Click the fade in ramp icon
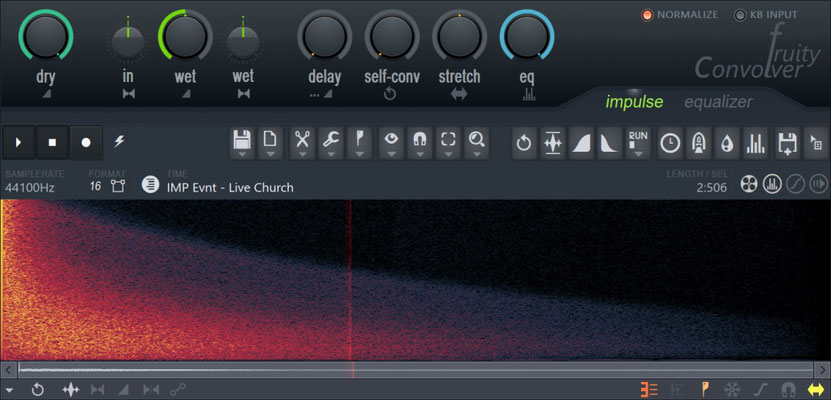 [x=581, y=143]
